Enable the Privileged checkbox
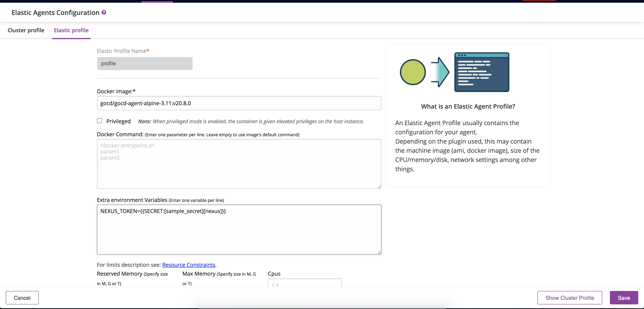This screenshot has height=309, width=644. point(99,121)
